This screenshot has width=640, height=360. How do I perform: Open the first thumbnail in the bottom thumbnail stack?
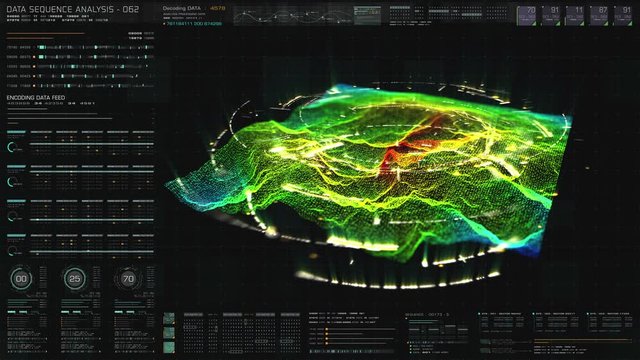tap(169, 318)
